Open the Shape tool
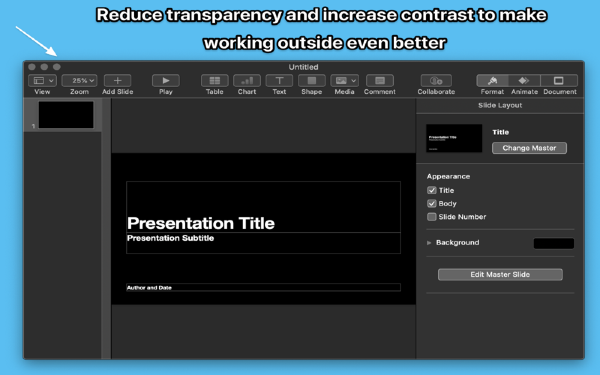This screenshot has height=375, width=600. [311, 81]
